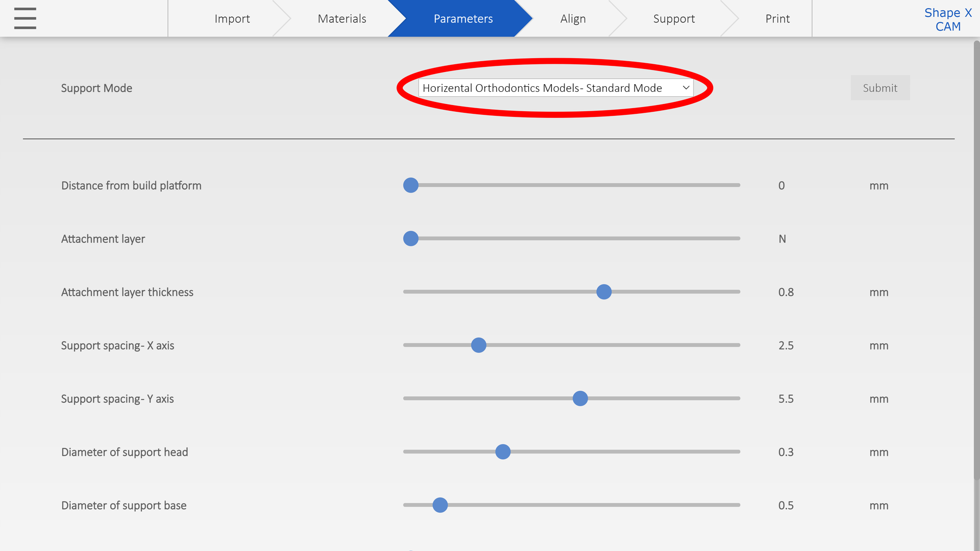Select the Parameters step tab
The width and height of the screenshot is (980, 551).
tap(462, 19)
